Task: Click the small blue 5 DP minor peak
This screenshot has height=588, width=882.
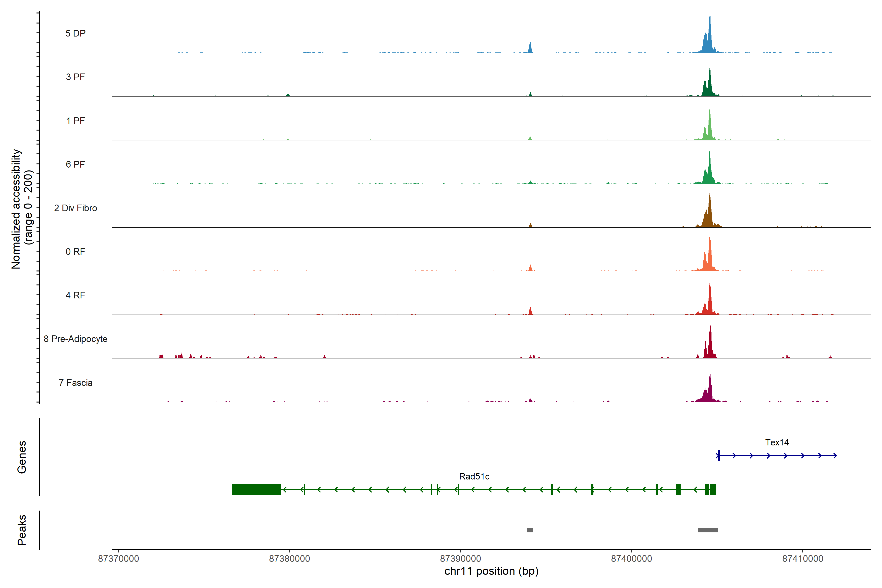Action: pos(530,49)
